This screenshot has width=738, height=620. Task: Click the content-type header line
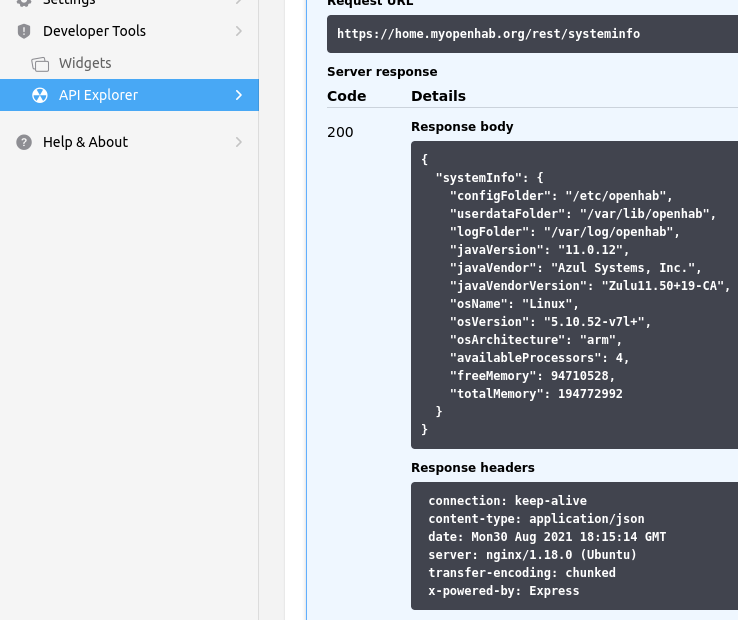536,519
